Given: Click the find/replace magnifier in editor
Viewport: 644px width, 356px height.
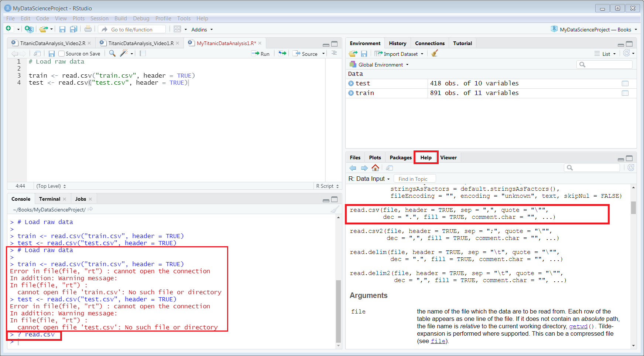Looking at the screenshot, I should point(112,54).
